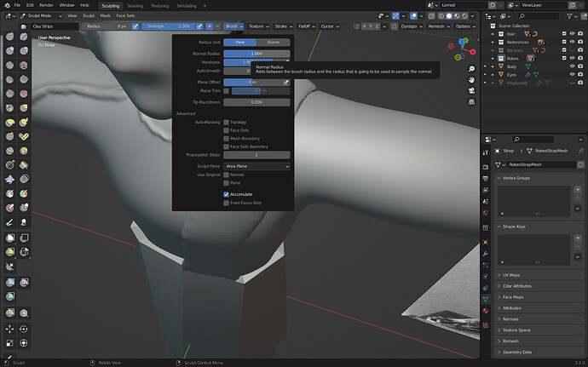The image size is (588, 367).
Task: Open the Tool settings properties tab
Action: pos(486,152)
